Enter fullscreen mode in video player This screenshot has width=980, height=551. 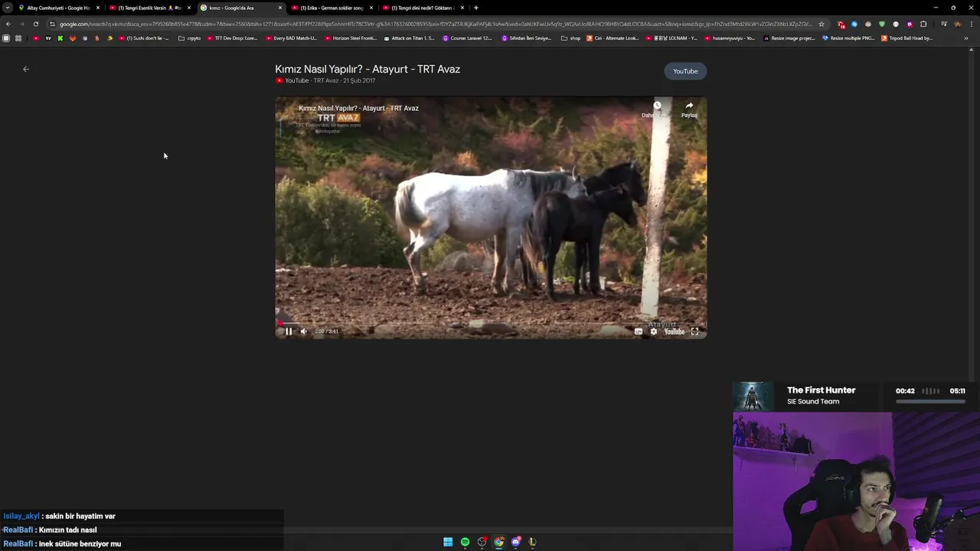[x=694, y=331]
